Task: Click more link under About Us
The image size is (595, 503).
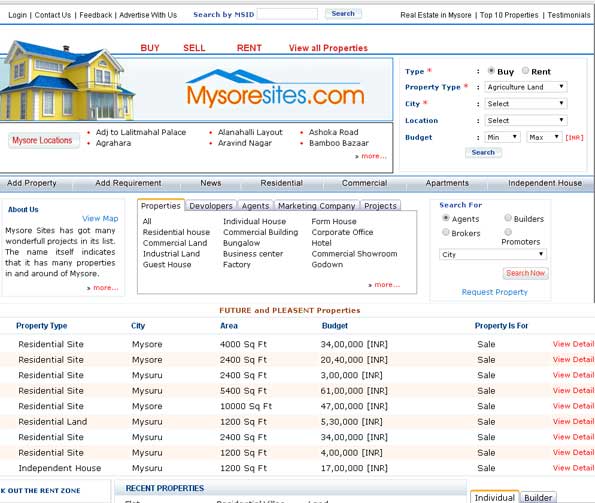Action: pos(105,288)
